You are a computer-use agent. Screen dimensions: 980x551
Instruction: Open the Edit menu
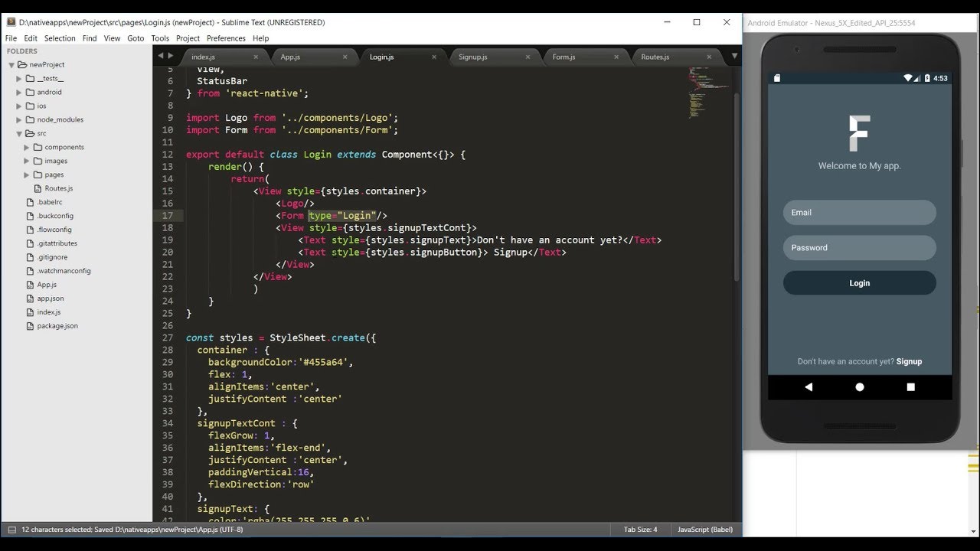[x=31, y=38]
